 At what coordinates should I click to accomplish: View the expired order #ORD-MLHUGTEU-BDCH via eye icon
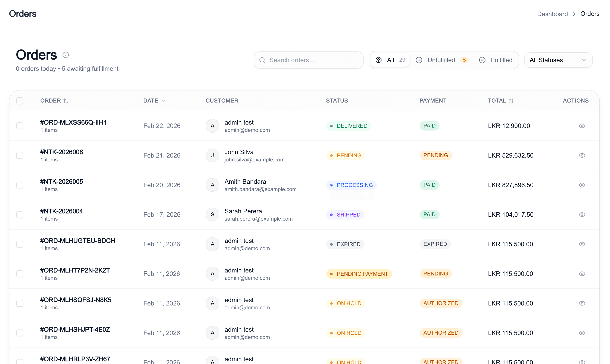582,244
